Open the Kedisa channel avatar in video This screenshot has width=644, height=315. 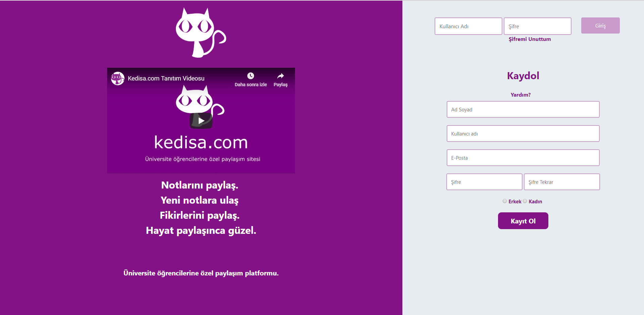point(118,78)
